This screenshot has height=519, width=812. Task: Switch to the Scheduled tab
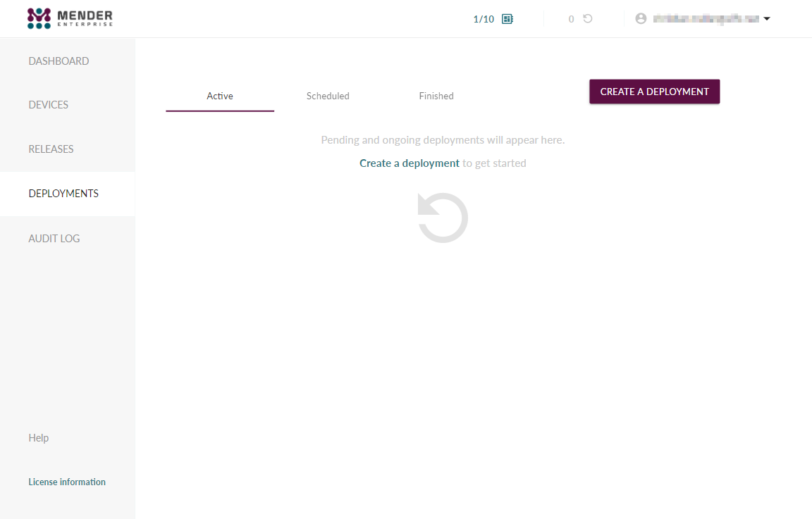point(328,96)
